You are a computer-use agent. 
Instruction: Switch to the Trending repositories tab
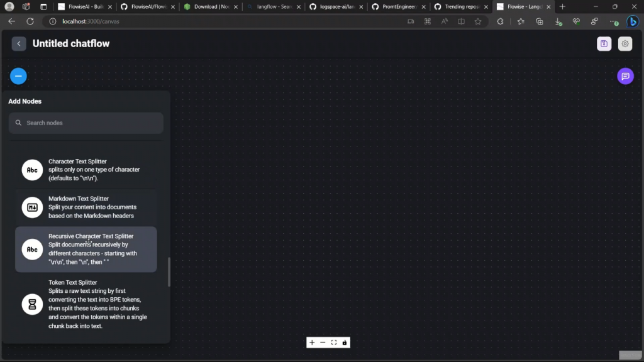click(461, 6)
